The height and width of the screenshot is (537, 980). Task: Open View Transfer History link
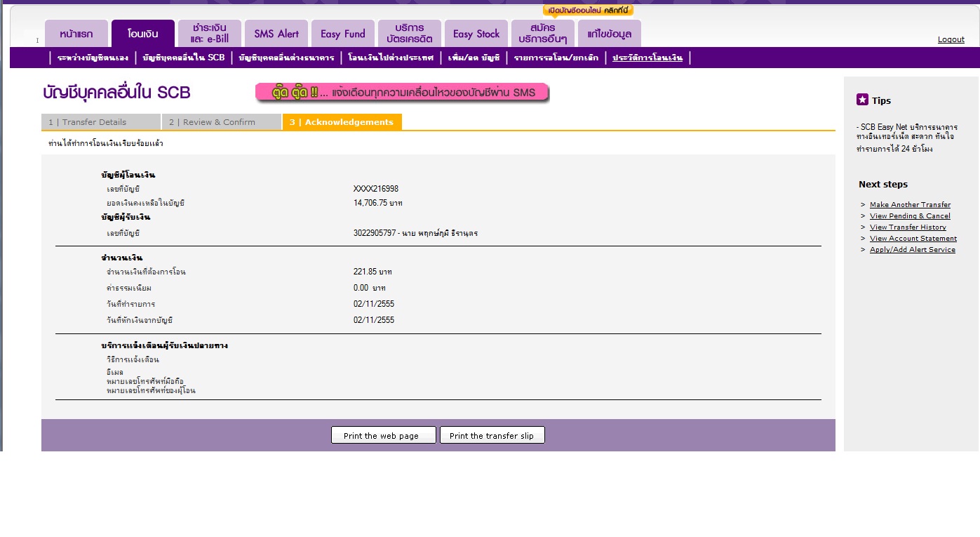tap(908, 227)
